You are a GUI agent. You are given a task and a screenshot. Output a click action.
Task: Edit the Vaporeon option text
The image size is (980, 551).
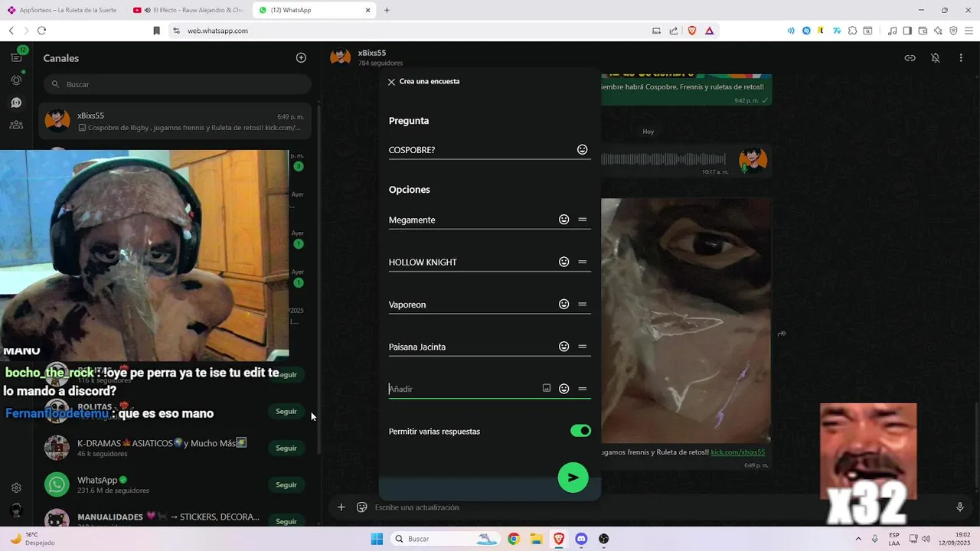pos(472,304)
